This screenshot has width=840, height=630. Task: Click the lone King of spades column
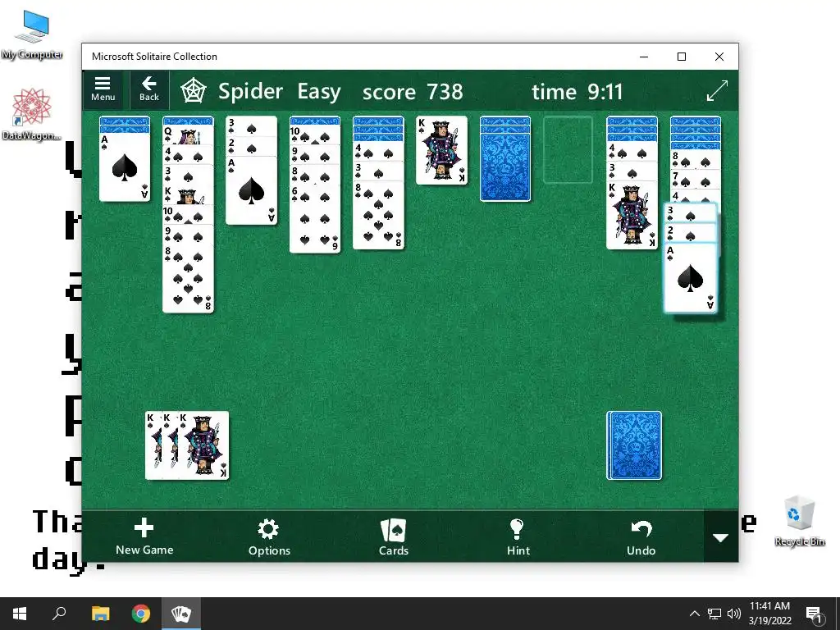pyautogui.click(x=441, y=150)
